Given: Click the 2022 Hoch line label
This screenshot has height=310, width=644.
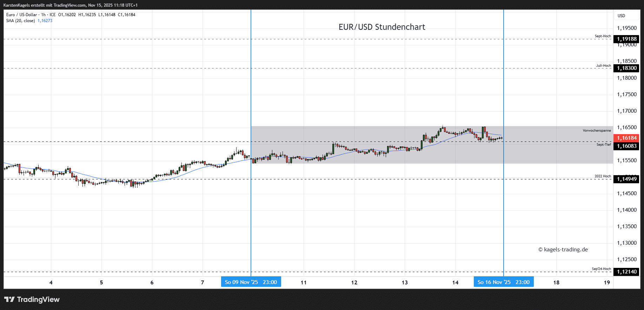Looking at the screenshot, I should point(603,176).
